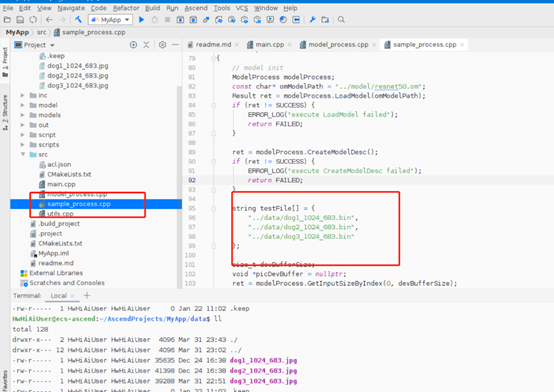Open Project panel gear options

[x=162, y=45]
